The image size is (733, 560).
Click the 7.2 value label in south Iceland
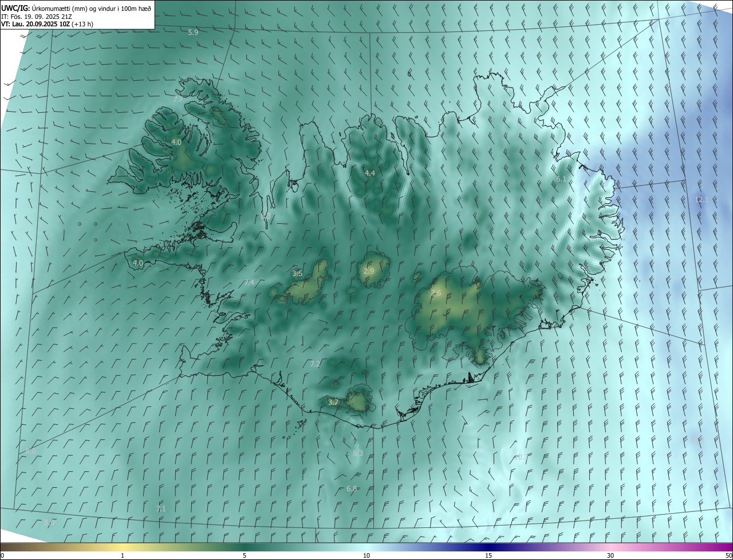click(x=315, y=364)
